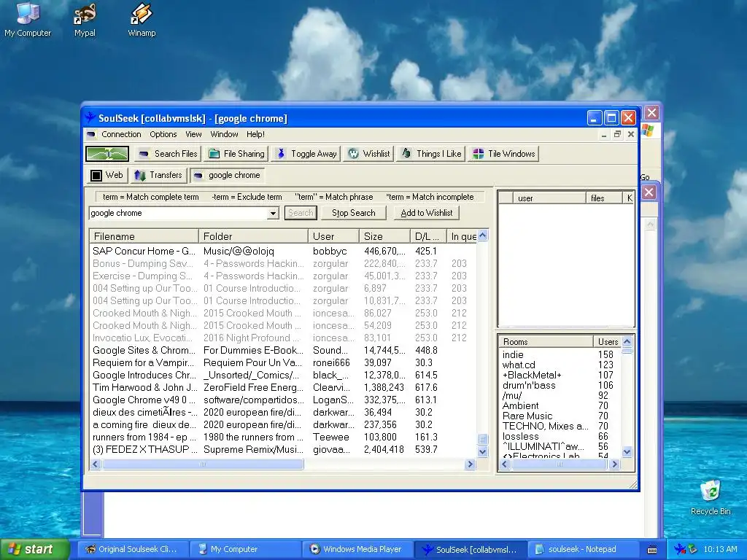
Task: Select the drum'n'bass room
Action: [529, 385]
